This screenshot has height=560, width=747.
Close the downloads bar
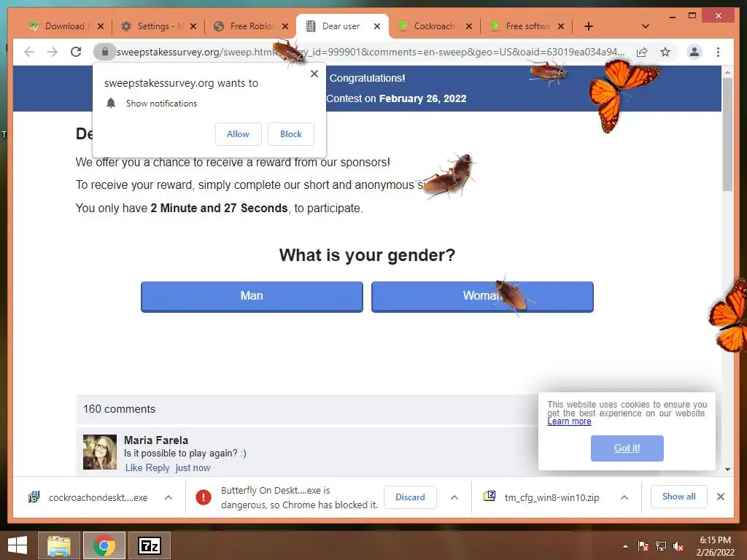click(x=720, y=497)
